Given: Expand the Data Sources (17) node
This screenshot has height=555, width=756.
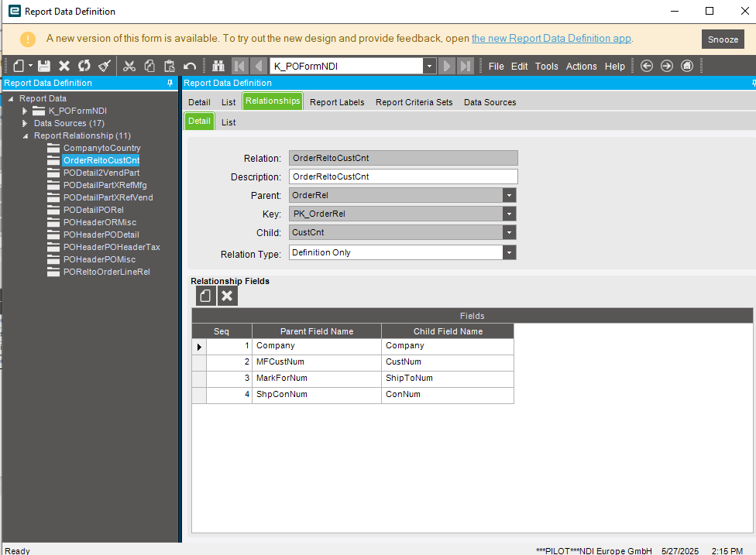Looking at the screenshot, I should click(25, 123).
